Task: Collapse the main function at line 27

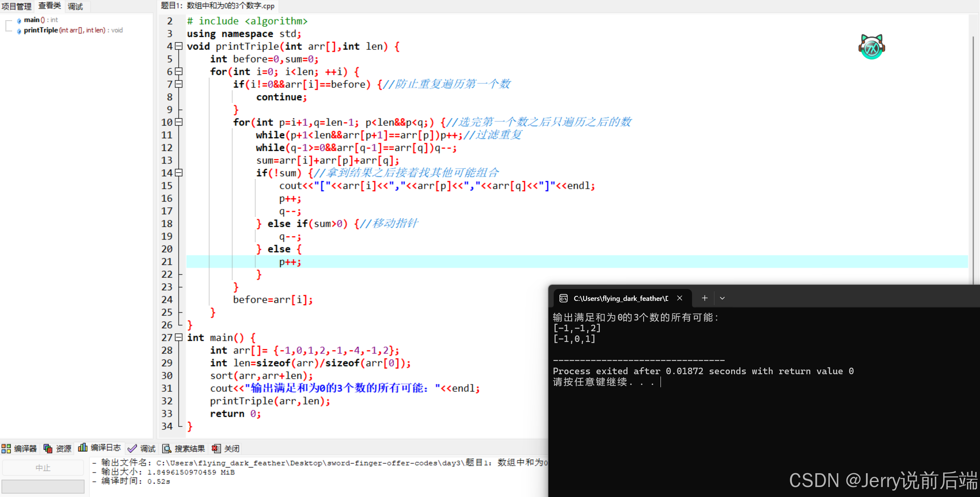Action: tap(179, 337)
